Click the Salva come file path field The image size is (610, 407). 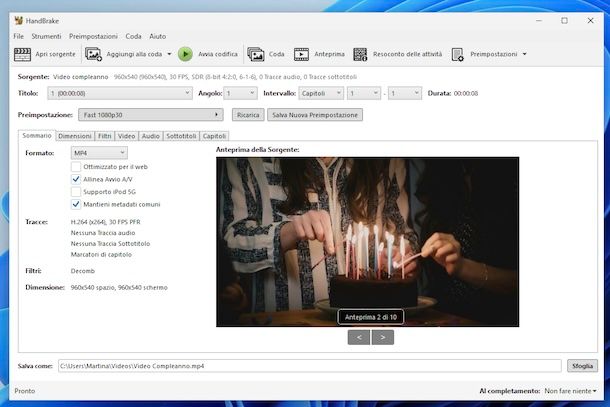308,366
